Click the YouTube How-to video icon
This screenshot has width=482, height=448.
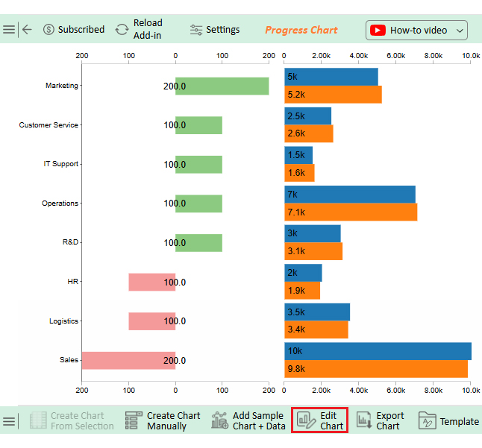click(x=378, y=31)
